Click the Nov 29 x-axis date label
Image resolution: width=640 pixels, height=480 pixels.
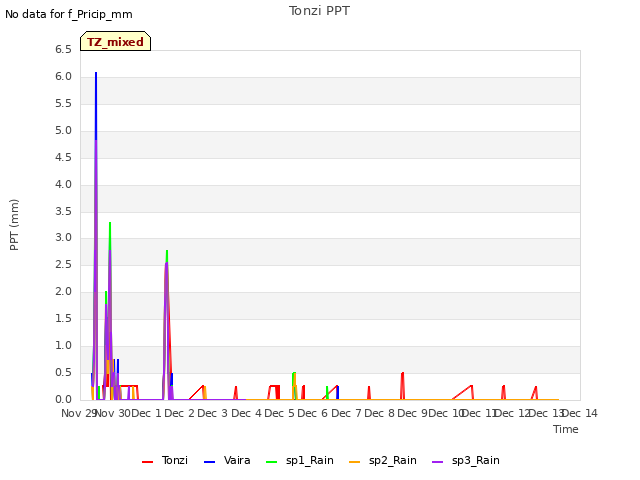point(78,413)
